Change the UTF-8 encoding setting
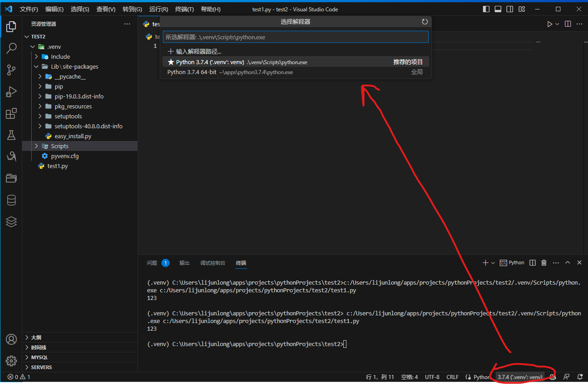The width and height of the screenshot is (588, 384). [432, 377]
